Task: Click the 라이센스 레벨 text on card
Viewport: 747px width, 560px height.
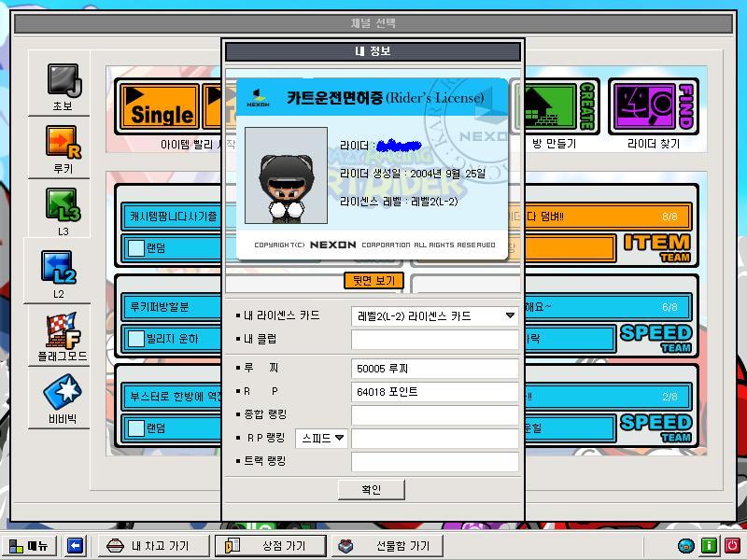Action: pos(399,202)
